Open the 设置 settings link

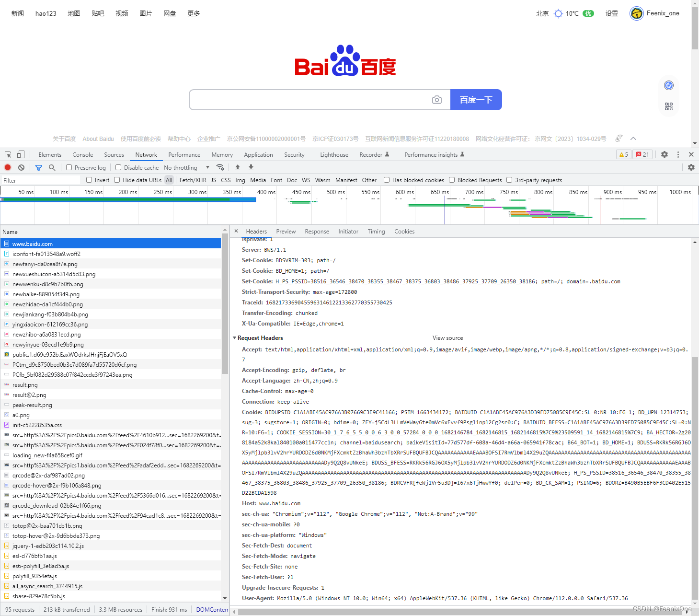[612, 13]
